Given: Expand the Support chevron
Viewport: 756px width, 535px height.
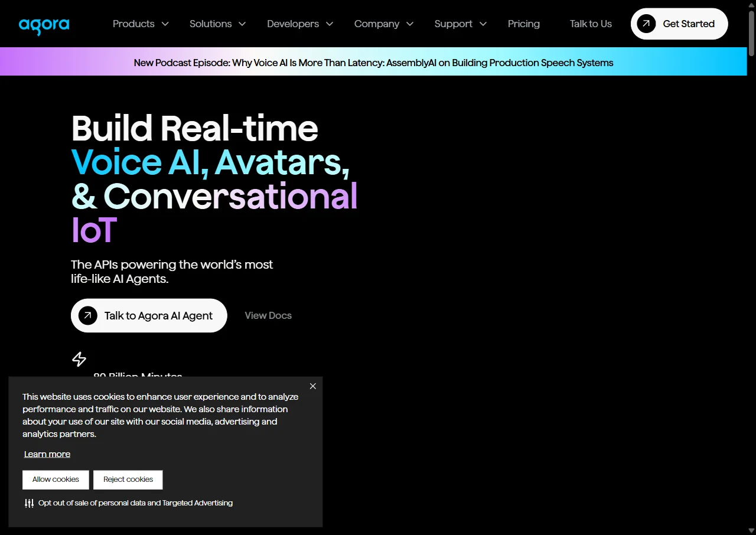Looking at the screenshot, I should [x=483, y=24].
